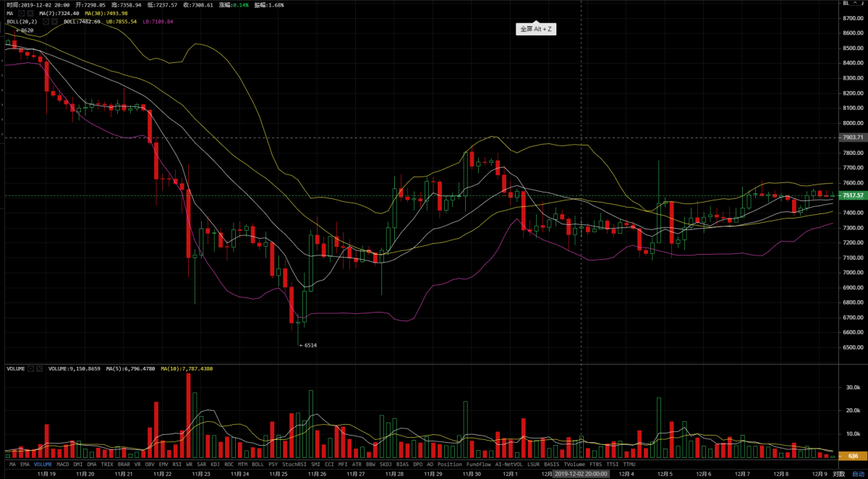Switch to StochRSI indicator
The image size is (868, 479).
pyautogui.click(x=294, y=464)
